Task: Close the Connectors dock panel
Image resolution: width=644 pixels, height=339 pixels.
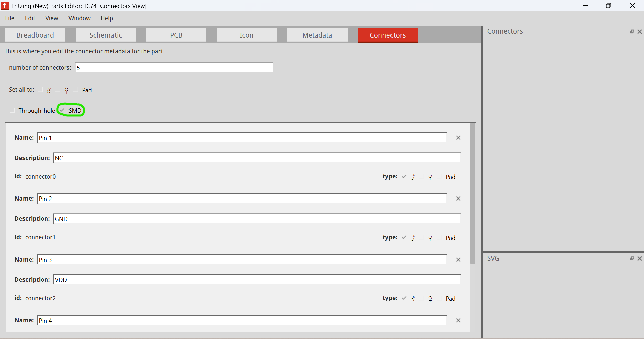Action: coord(640,31)
